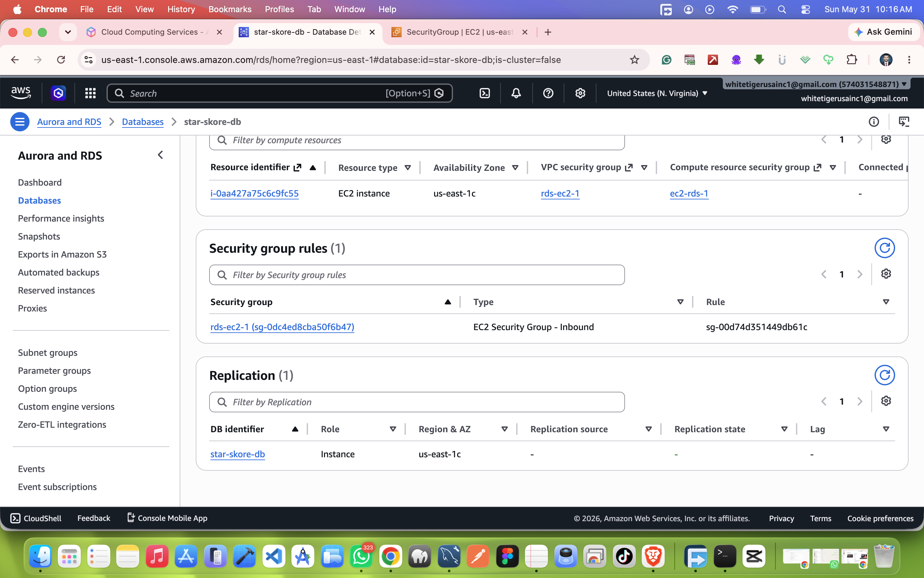Collapse the Aurora and RDS sidebar
Image resolution: width=924 pixels, height=578 pixels.
tap(160, 155)
